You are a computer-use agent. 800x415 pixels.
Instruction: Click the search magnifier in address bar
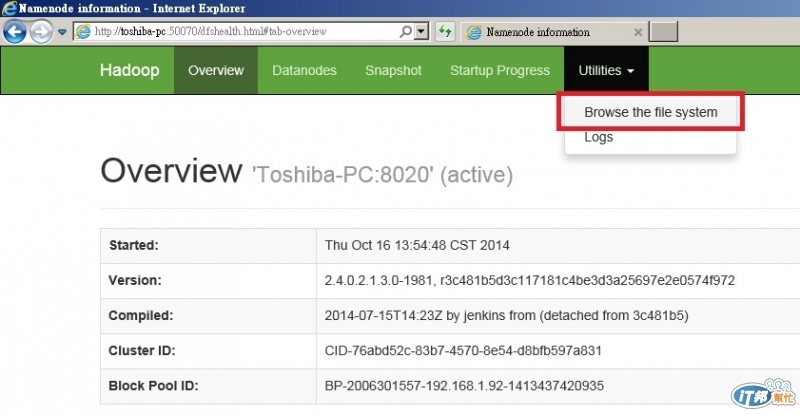pos(406,32)
